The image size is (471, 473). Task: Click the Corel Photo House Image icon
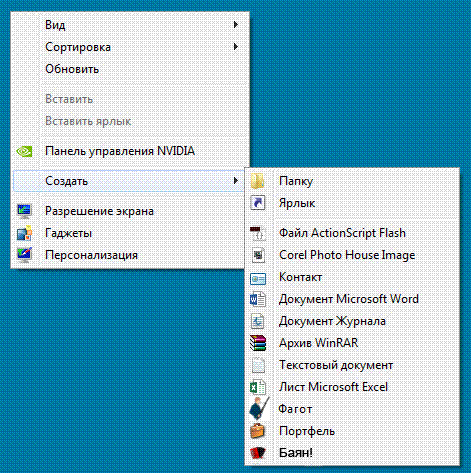[x=258, y=255]
